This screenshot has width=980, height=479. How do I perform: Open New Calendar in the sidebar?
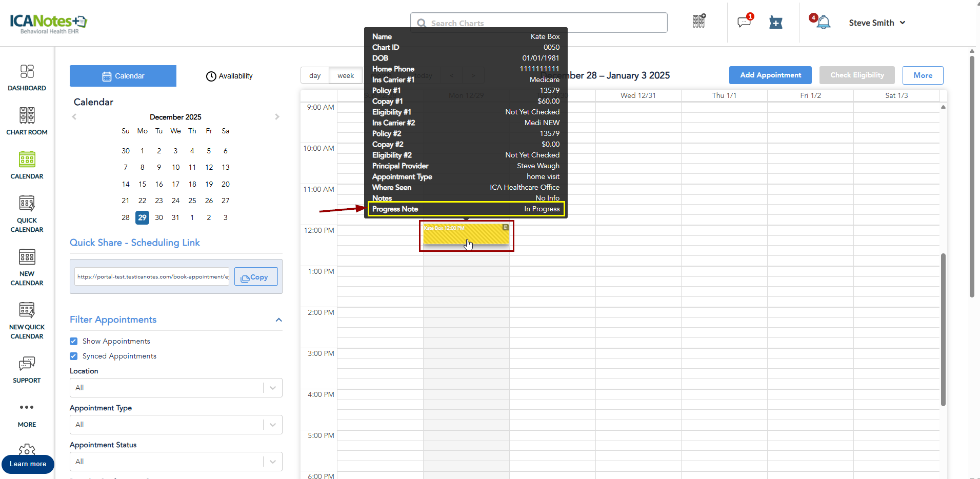pos(27,267)
